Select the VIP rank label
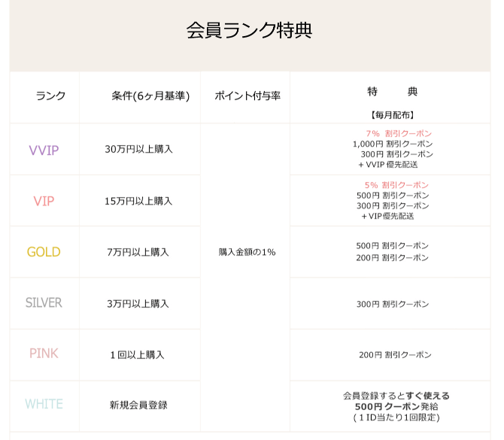This screenshot has height=440, width=504. (x=44, y=202)
